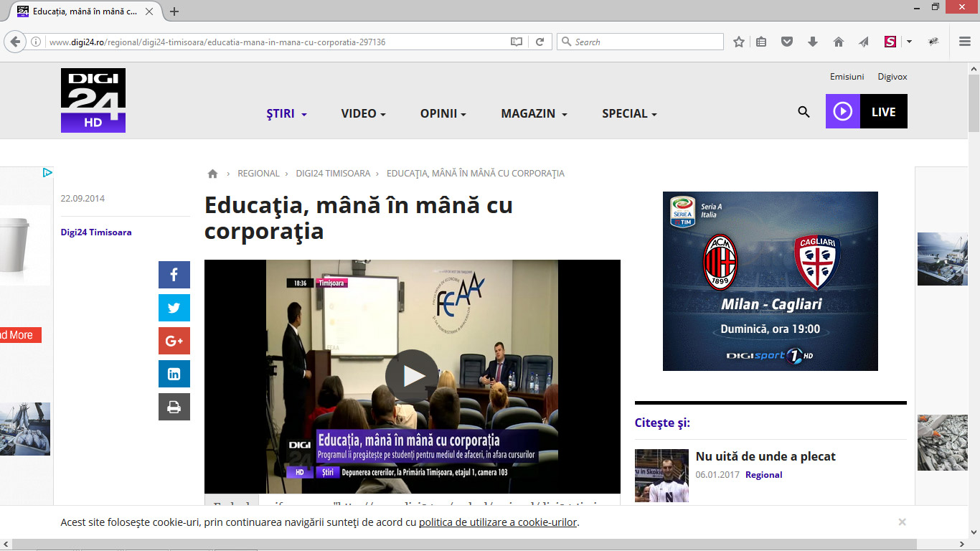Share the article on LinkedIn
The width and height of the screenshot is (980, 551).
pyautogui.click(x=174, y=374)
